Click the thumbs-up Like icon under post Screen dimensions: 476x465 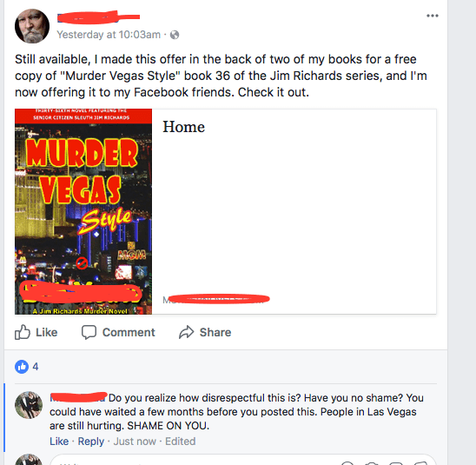pos(23,332)
